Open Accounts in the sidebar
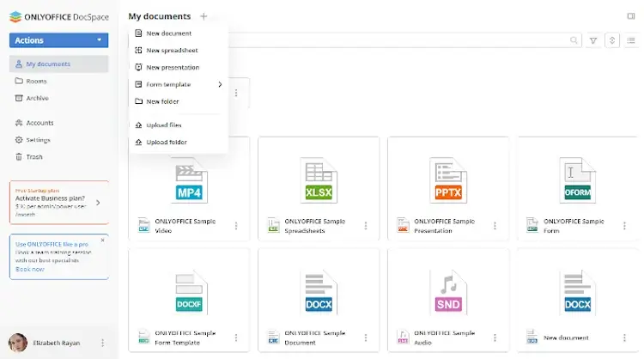The height and width of the screenshot is (359, 644). point(58,123)
